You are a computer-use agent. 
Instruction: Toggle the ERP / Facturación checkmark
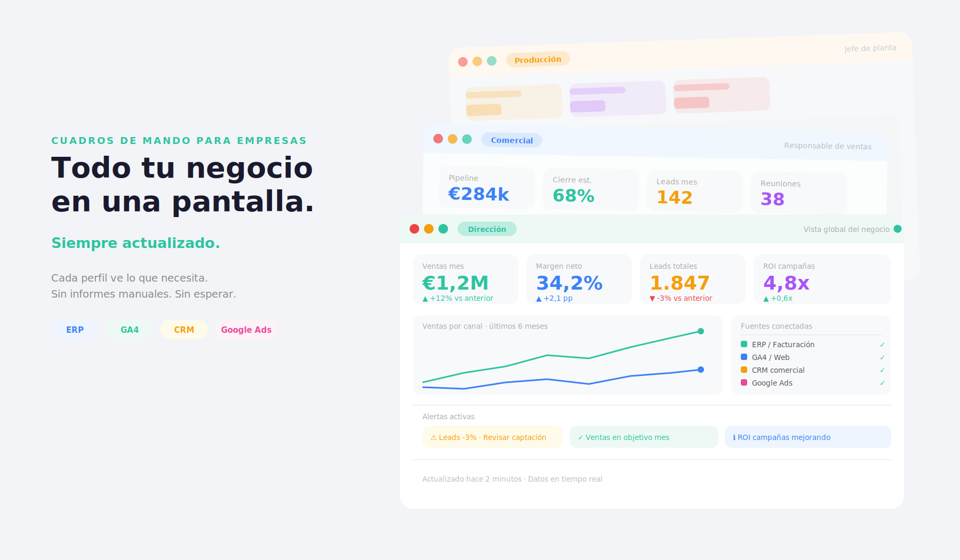coord(882,345)
